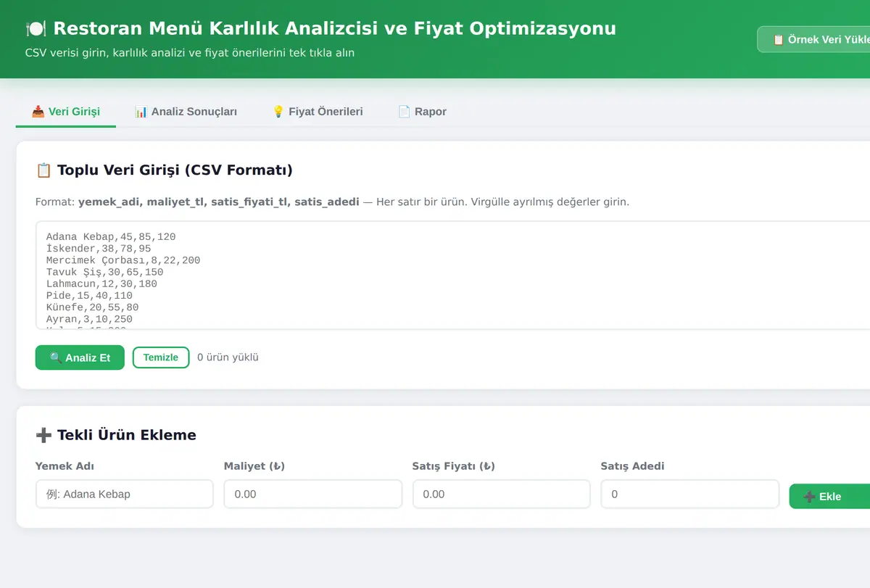Screen dimensions: 870x588
Task: Open the Veri Girişi tab
Action: (66, 112)
